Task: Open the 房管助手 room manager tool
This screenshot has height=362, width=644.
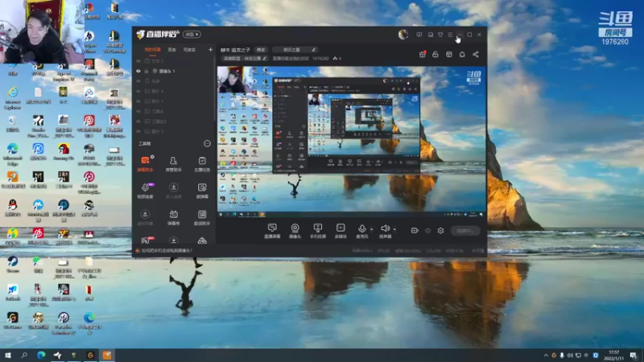Action: tap(173, 163)
